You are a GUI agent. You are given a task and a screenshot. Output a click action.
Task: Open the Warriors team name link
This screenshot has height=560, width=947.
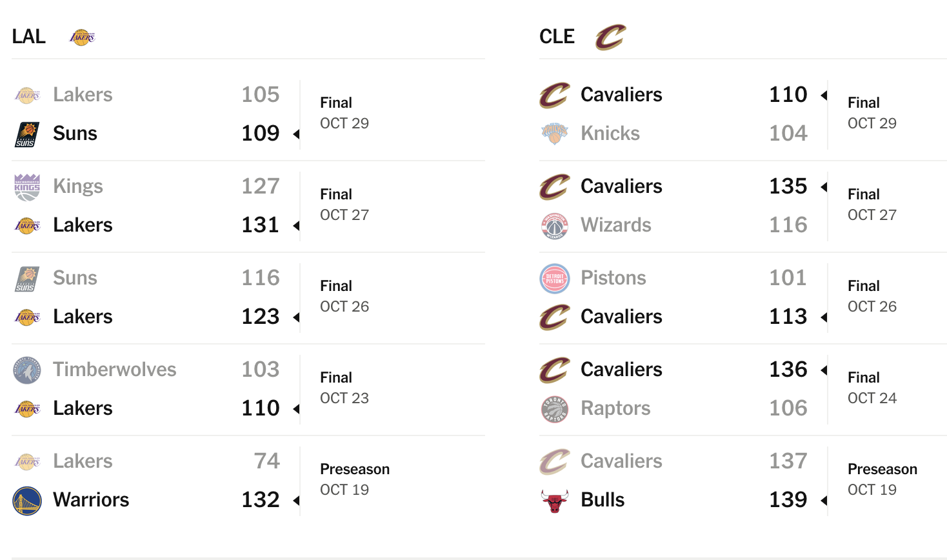(x=91, y=500)
